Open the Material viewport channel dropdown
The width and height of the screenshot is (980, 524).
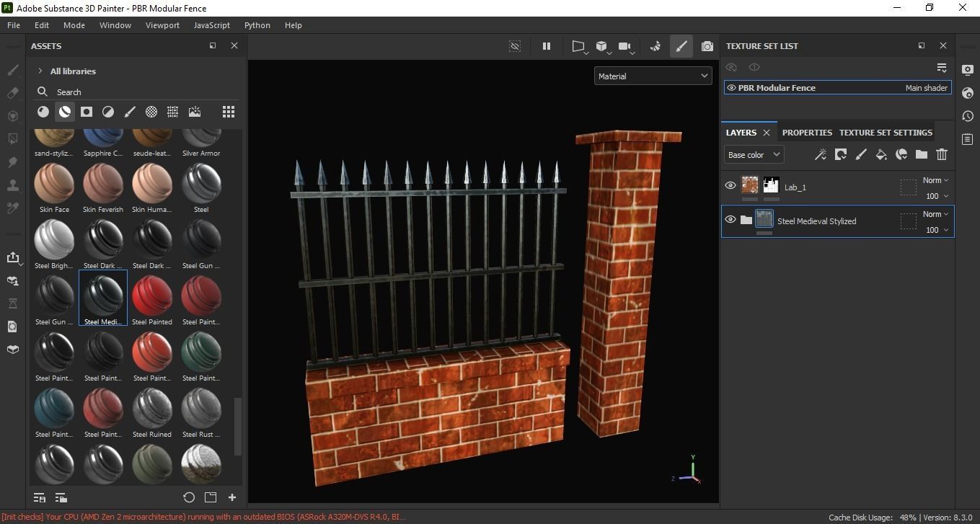pos(653,76)
